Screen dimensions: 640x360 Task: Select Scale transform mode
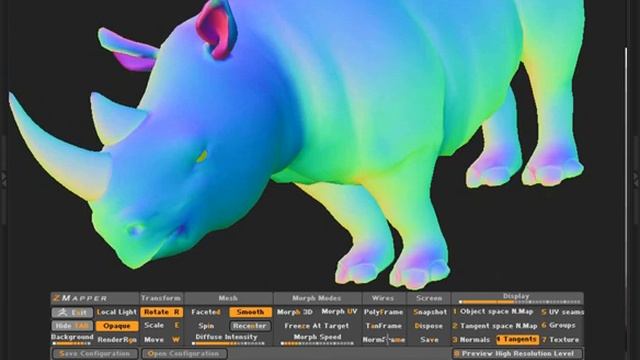(162, 326)
